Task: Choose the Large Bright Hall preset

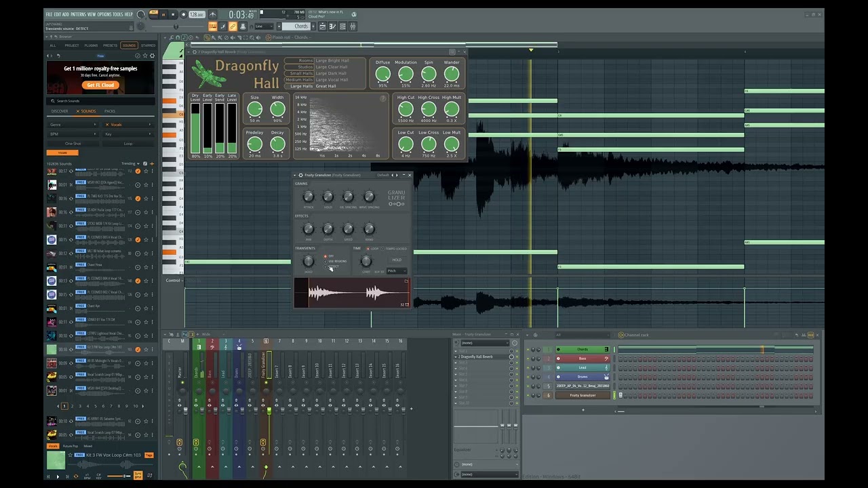Action: coord(332,61)
